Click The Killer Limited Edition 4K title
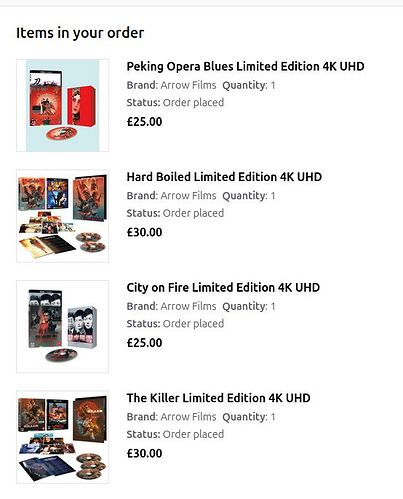The image size is (403, 499). 218,398
